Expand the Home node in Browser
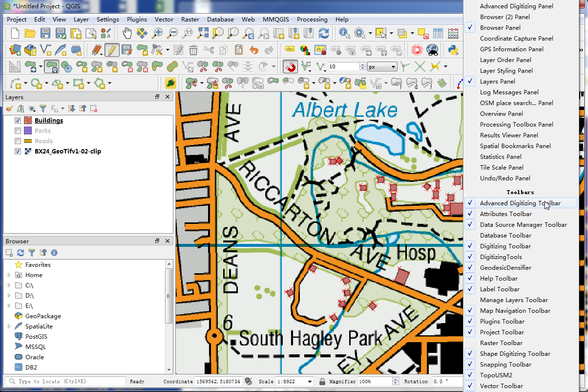588x392 pixels. (9, 275)
